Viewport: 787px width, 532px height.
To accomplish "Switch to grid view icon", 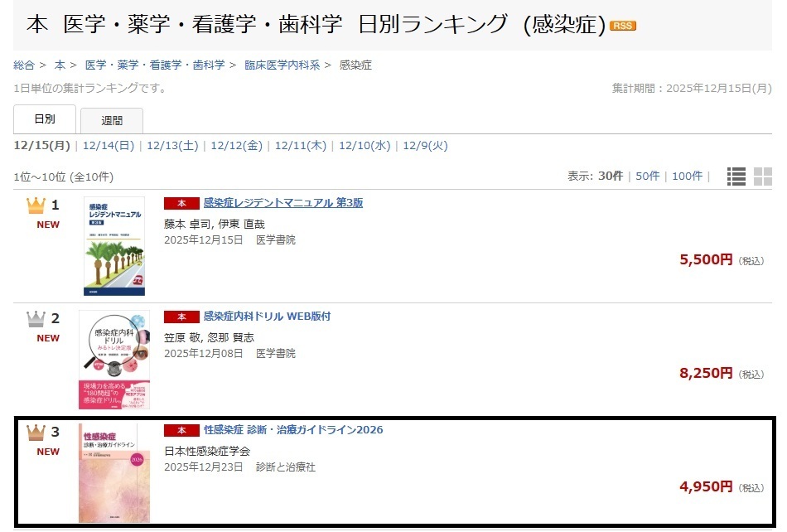I will (763, 177).
